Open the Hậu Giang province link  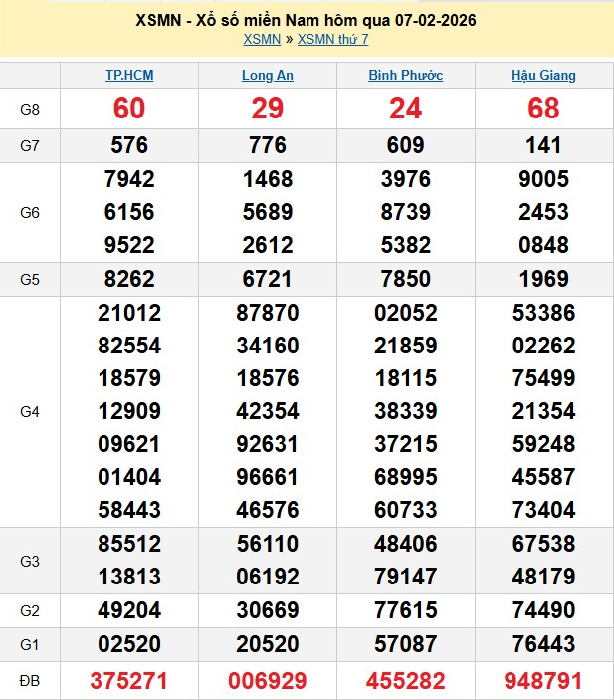543,75
